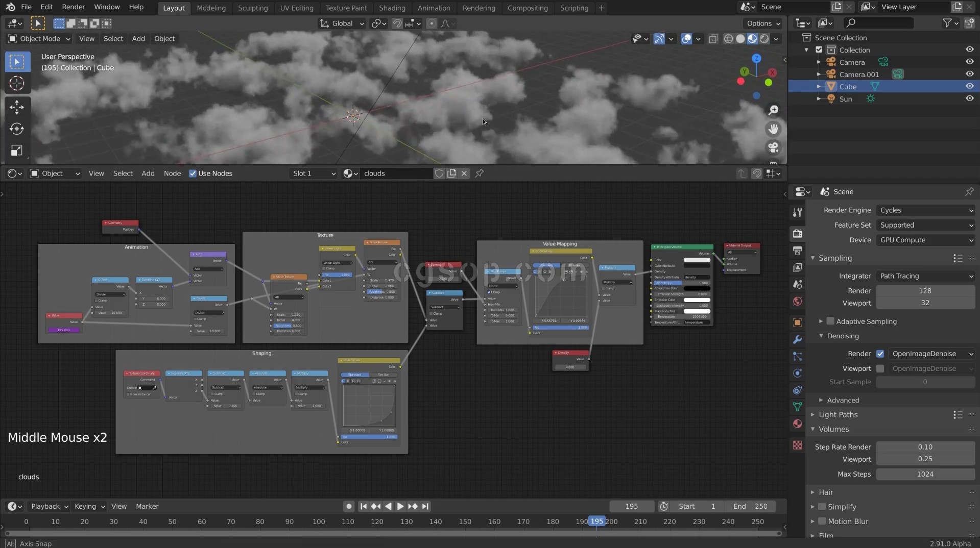Hide the Sun object in outliner
Image resolution: width=980 pixels, height=548 pixels.
click(969, 98)
